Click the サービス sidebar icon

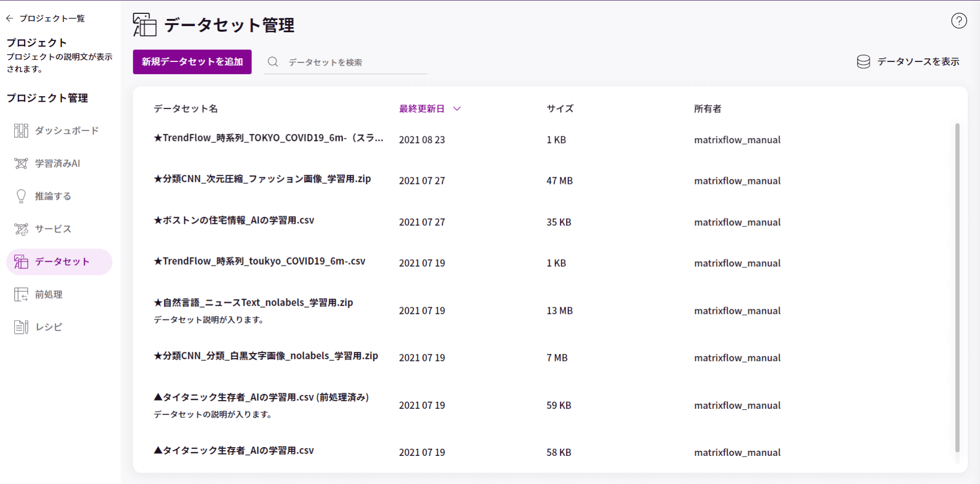[x=21, y=229]
